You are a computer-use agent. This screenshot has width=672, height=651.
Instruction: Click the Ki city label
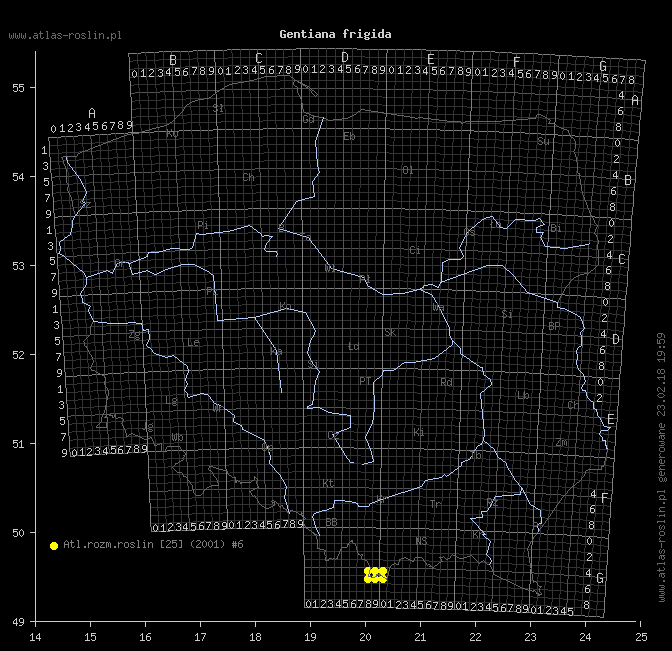(419, 432)
